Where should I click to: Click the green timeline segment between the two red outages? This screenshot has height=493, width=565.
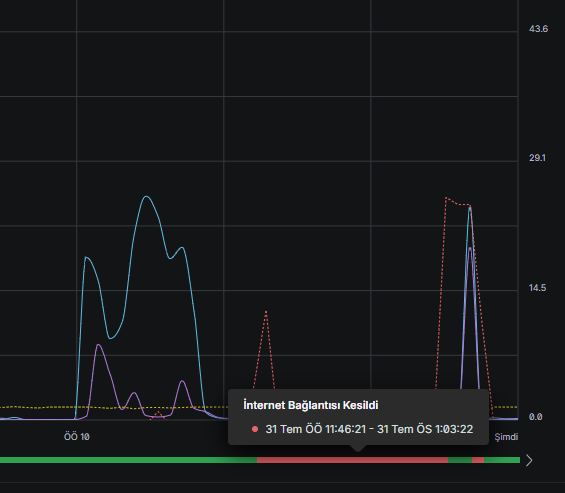point(460,460)
